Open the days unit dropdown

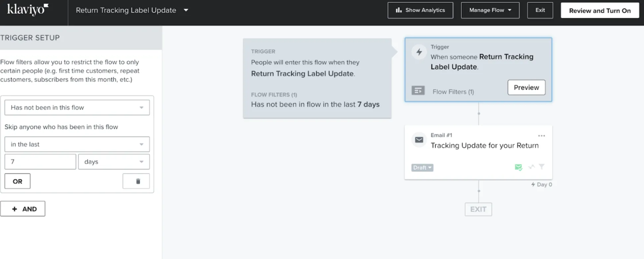114,162
